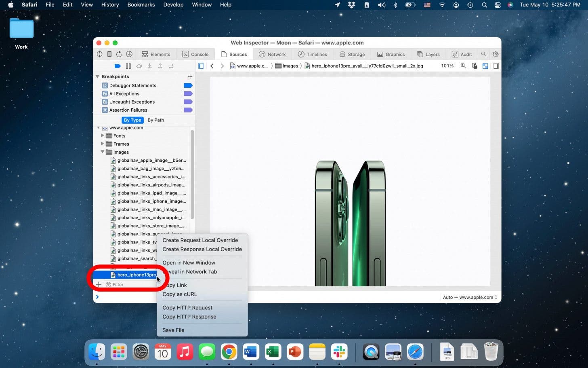
Task: Choose Copy as cURL from the context menu
Action: 180,294
